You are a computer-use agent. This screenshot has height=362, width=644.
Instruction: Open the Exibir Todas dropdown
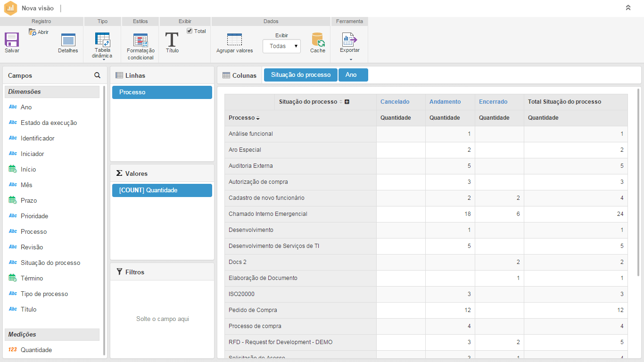click(x=281, y=46)
